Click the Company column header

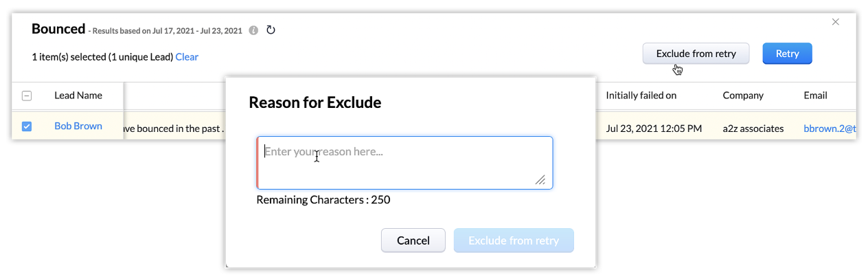[x=743, y=96]
